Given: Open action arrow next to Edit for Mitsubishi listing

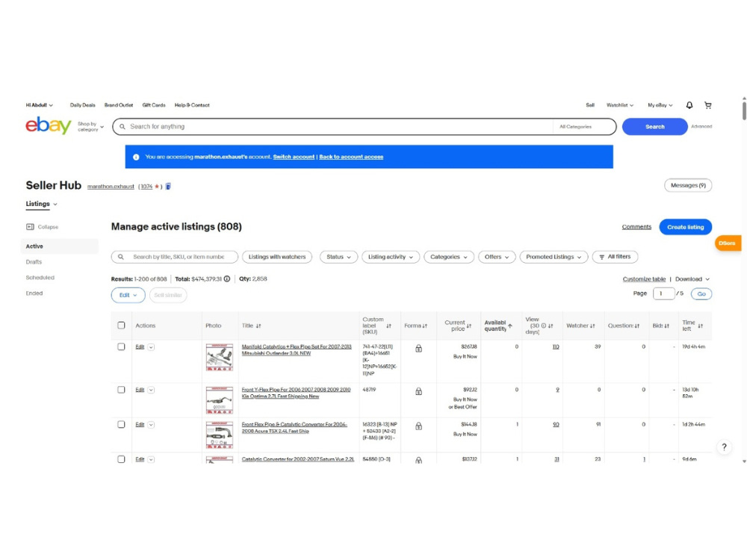Looking at the screenshot, I should click(151, 347).
